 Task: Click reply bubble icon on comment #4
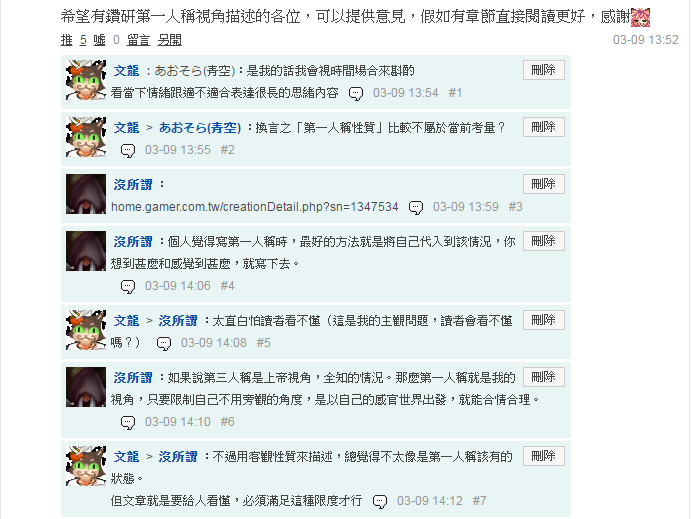pyautogui.click(x=128, y=287)
